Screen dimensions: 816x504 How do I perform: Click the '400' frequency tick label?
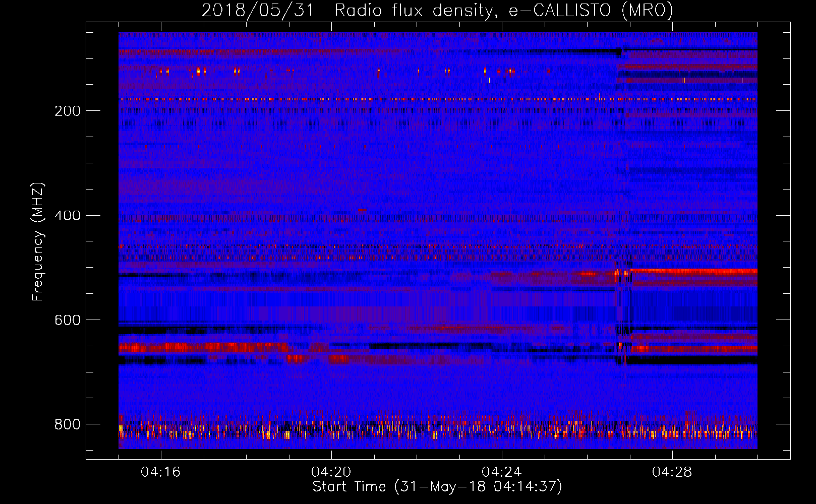(68, 215)
